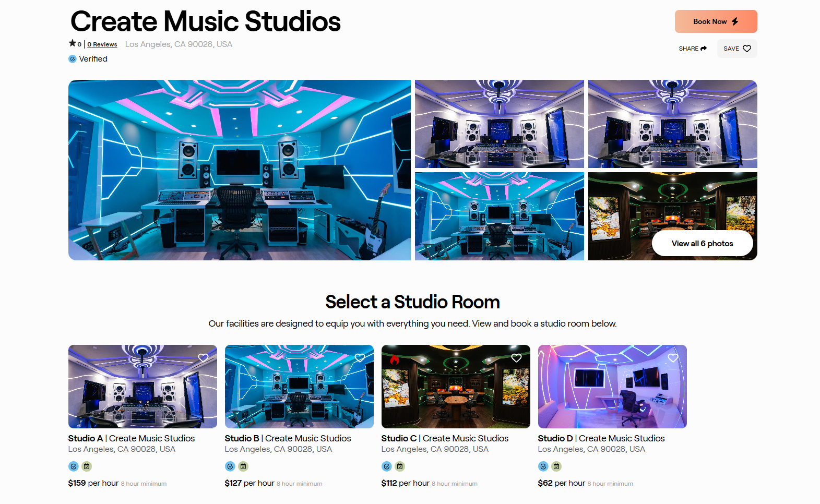Click the heart icon in SAVE button
This screenshot has height=504, width=820.
(747, 49)
